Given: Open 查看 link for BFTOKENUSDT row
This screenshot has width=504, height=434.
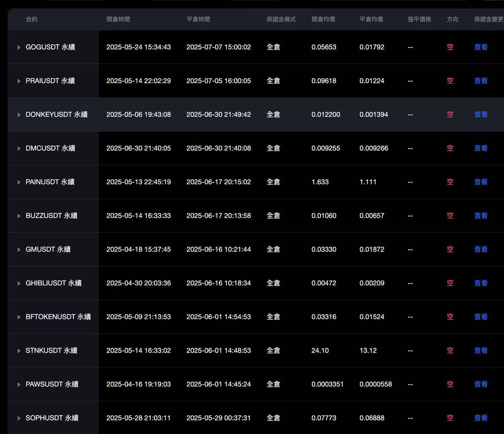Looking at the screenshot, I should click(x=481, y=316).
